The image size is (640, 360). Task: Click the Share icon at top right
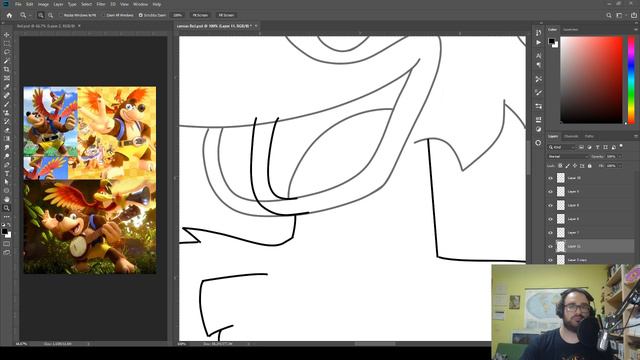tap(634, 15)
